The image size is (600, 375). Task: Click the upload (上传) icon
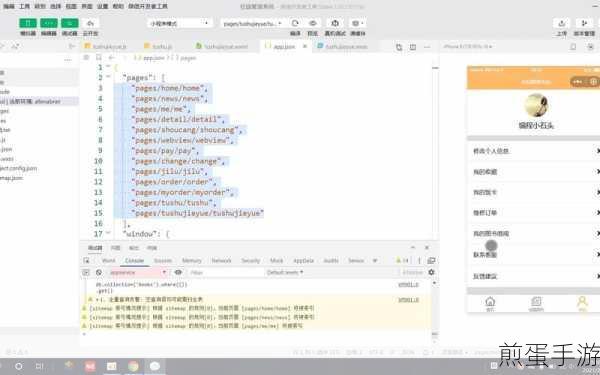coord(561,23)
